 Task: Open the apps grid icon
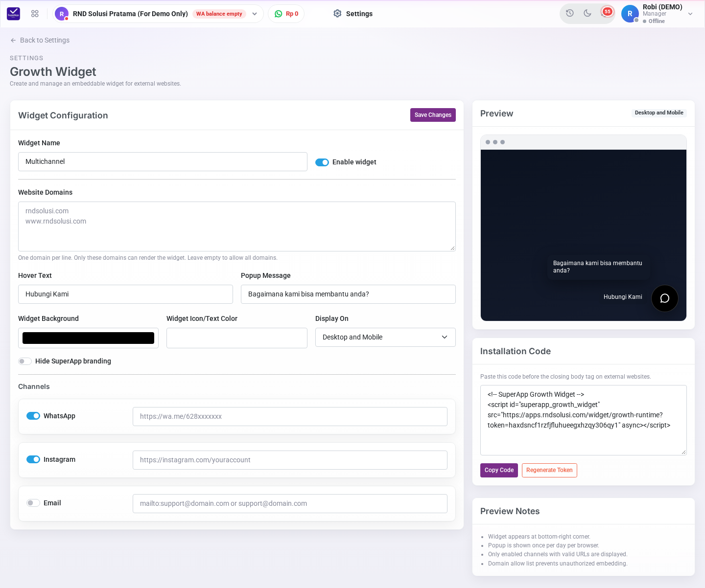(x=35, y=14)
